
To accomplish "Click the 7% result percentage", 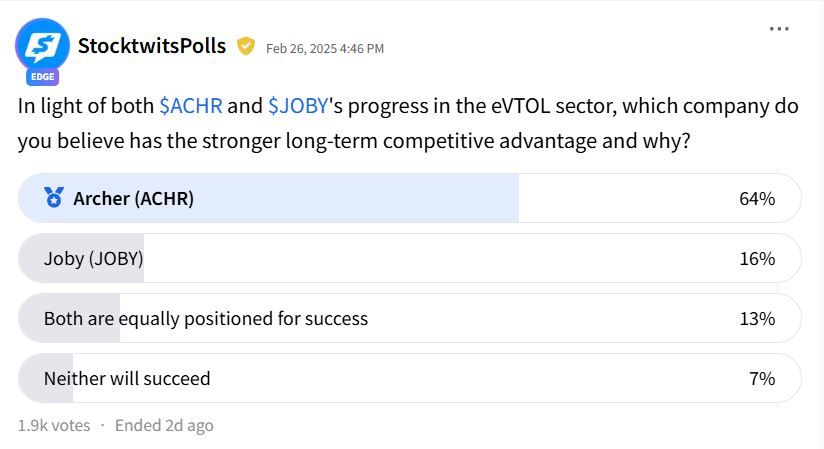I will click(762, 379).
